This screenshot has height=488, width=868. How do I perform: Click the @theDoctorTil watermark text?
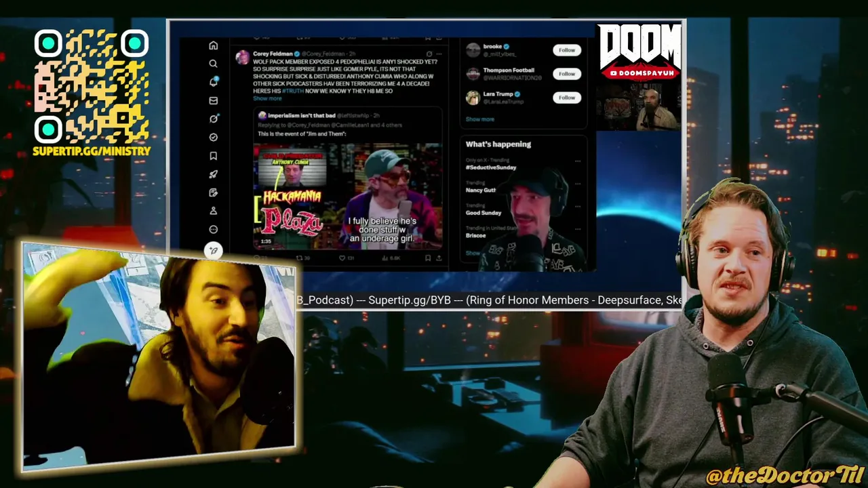[x=785, y=476]
